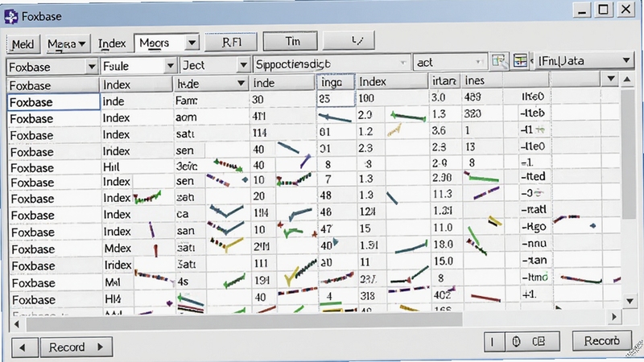Screen dimensions: 644x362
Task: Click the circle icon in bottom status group
Action: pyautogui.click(x=517, y=341)
